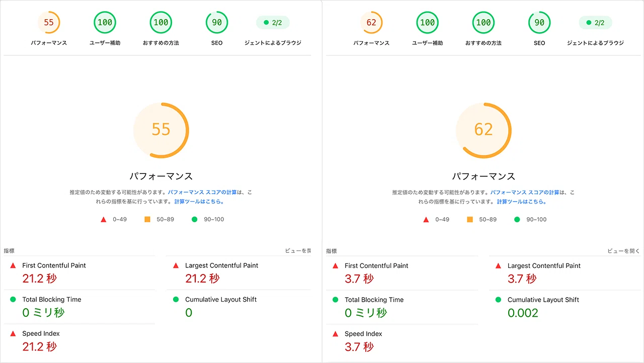This screenshot has height=363, width=644.
Task: Follow 計算ツールはこちら link in the score-55 report
Action: [199, 202]
